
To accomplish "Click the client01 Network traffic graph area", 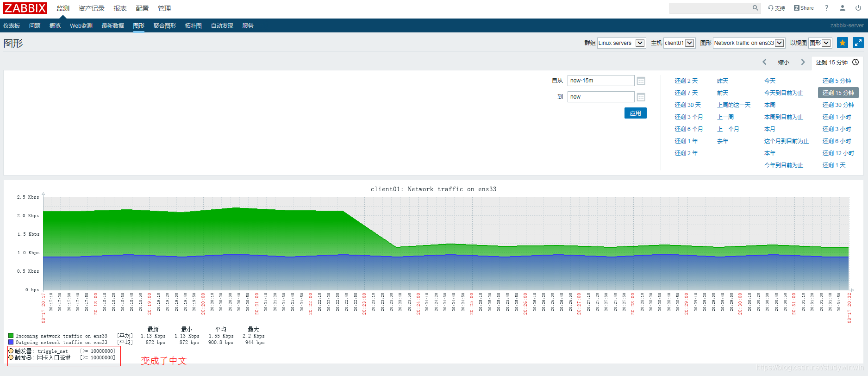I will coord(446,244).
